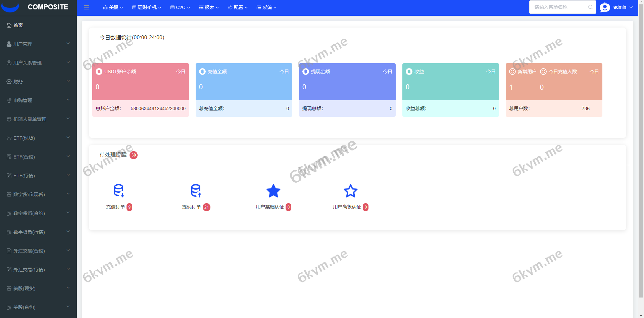Expand the 用户管理 sidebar section
This screenshot has width=644, height=318.
click(38, 44)
